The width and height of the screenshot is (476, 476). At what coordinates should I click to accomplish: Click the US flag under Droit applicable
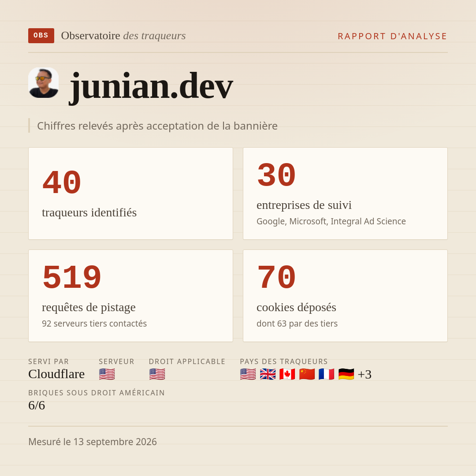(157, 374)
